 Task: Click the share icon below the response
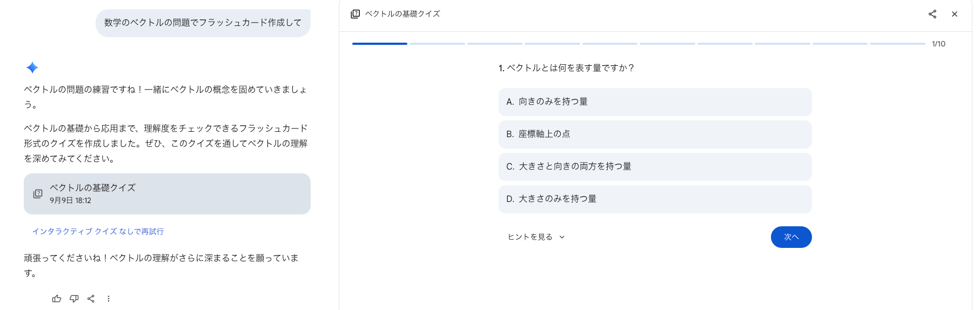click(91, 299)
